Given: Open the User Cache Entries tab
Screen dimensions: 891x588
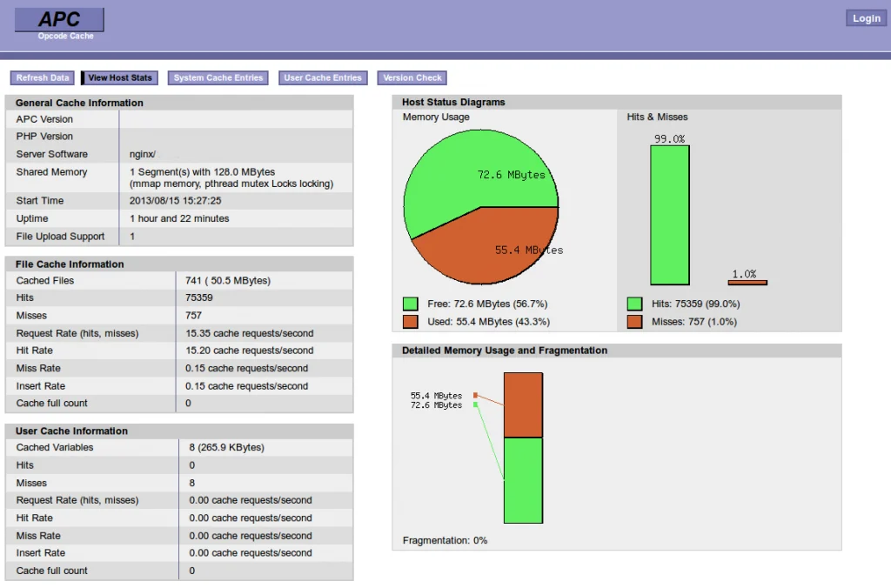Looking at the screenshot, I should tap(323, 78).
